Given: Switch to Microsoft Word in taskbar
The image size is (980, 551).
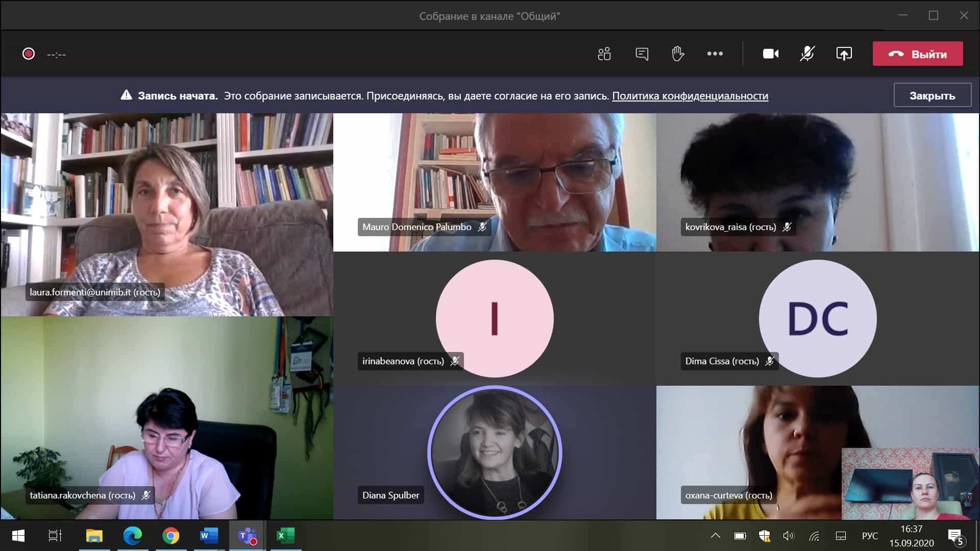Looking at the screenshot, I should [x=209, y=536].
